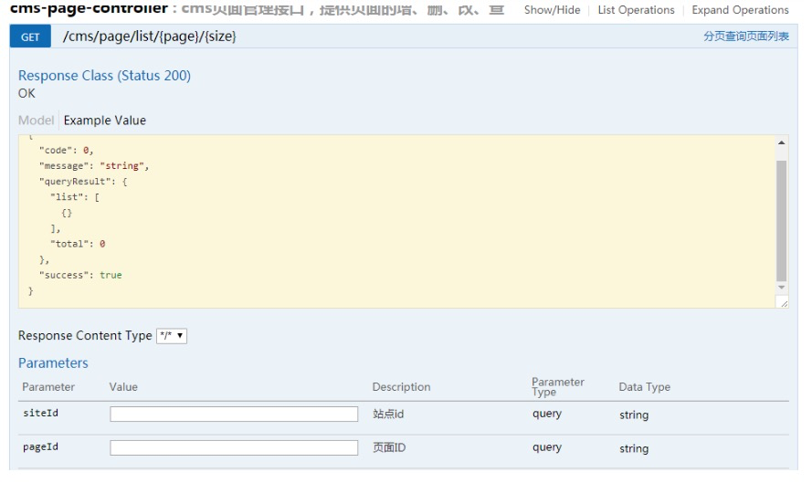This screenshot has width=812, height=504.
Task: Click the siteId parameter name
Action: [40, 413]
